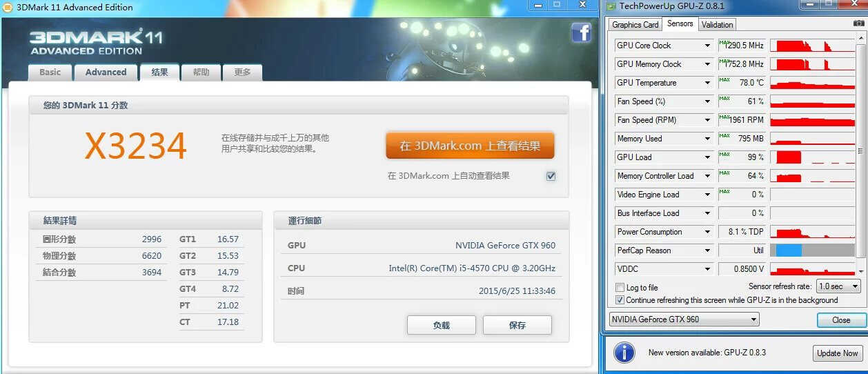
Task: Switch to the Validation tab in GPU-Z
Action: (717, 25)
